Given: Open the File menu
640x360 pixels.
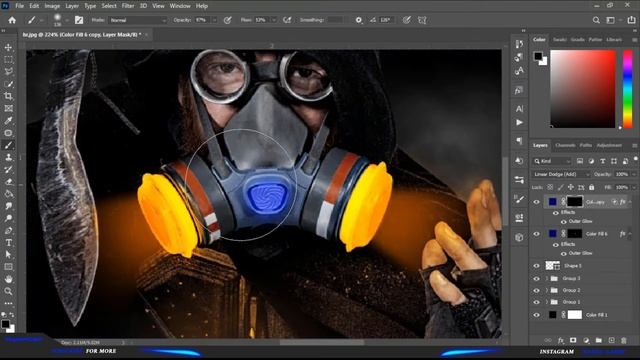Looking at the screenshot, I should [x=19, y=6].
